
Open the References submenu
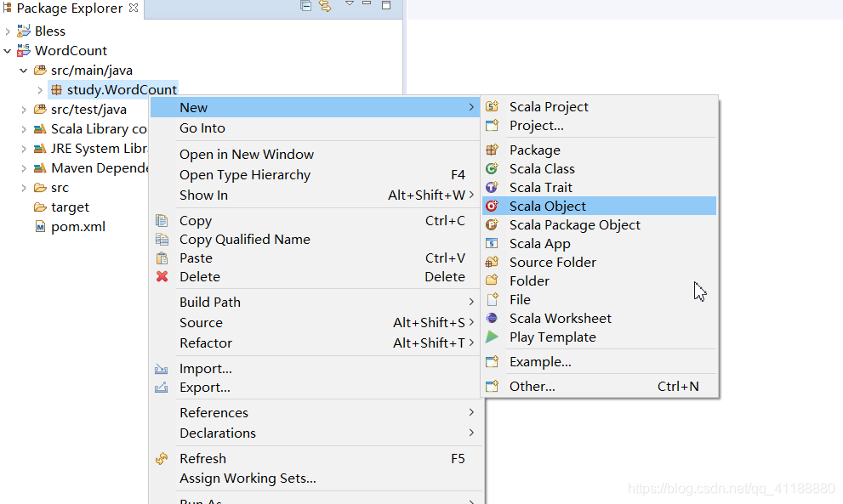315,413
